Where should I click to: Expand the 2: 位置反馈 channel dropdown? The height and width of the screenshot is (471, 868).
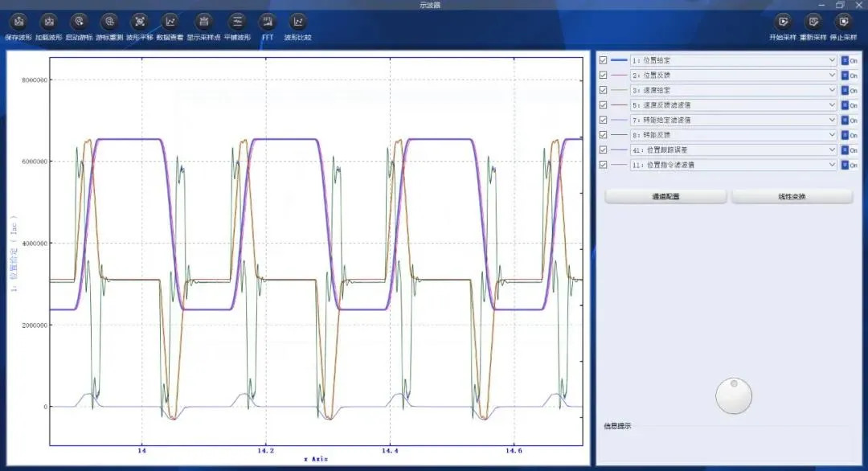click(x=831, y=76)
